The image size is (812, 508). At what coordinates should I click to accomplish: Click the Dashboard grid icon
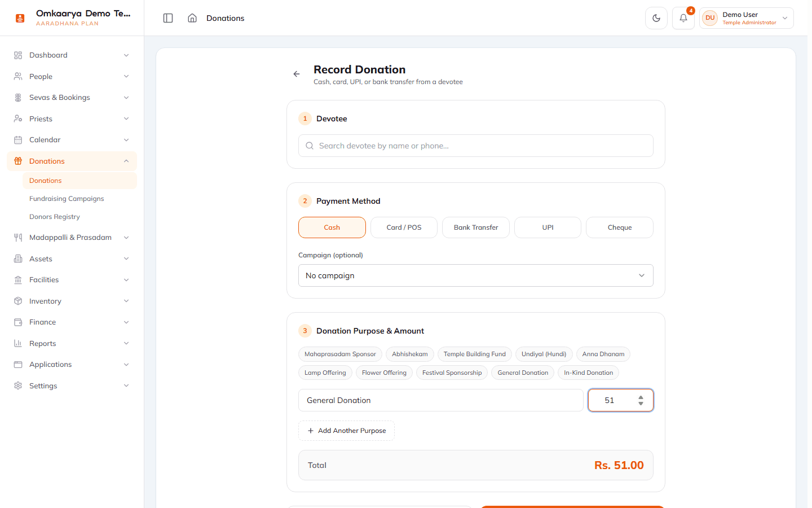click(18, 55)
